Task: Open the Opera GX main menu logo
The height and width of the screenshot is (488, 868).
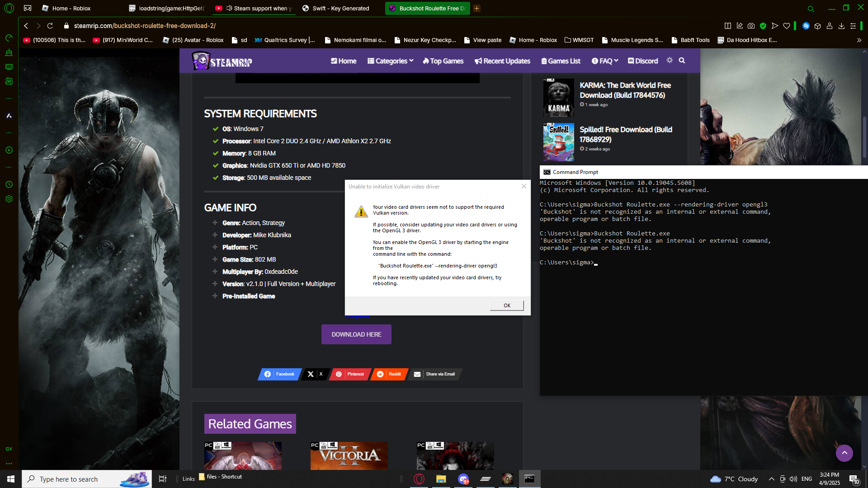Action: coord(9,8)
